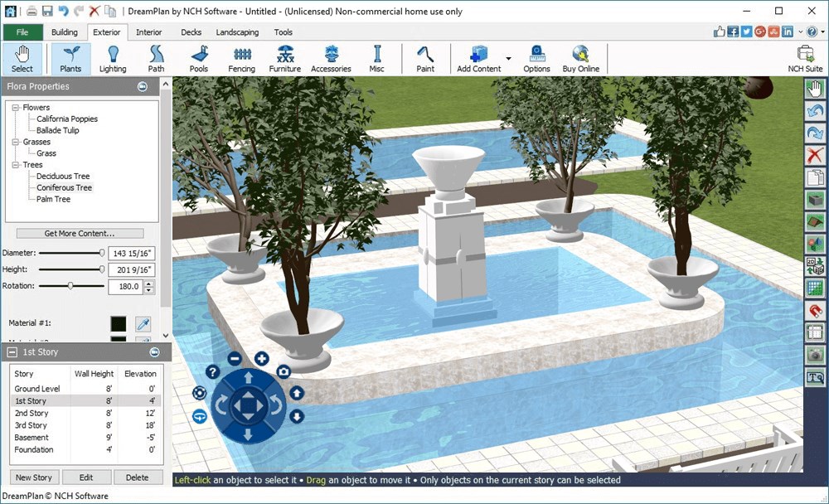Click the Material #1 color swatch
Image resolution: width=829 pixels, height=504 pixels.
[x=119, y=323]
